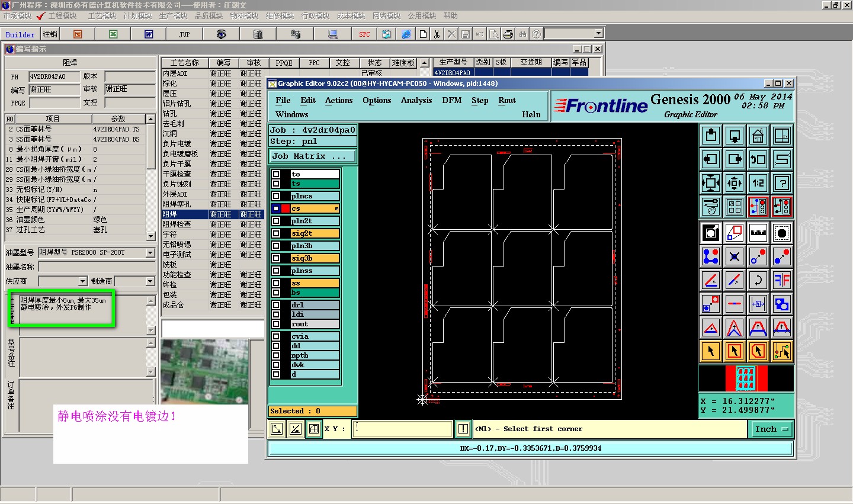Select the ruler measurement tool
The image size is (853, 504).
tap(758, 233)
